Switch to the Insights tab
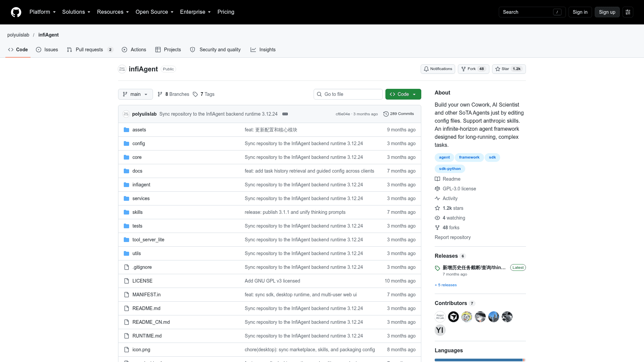 click(263, 50)
